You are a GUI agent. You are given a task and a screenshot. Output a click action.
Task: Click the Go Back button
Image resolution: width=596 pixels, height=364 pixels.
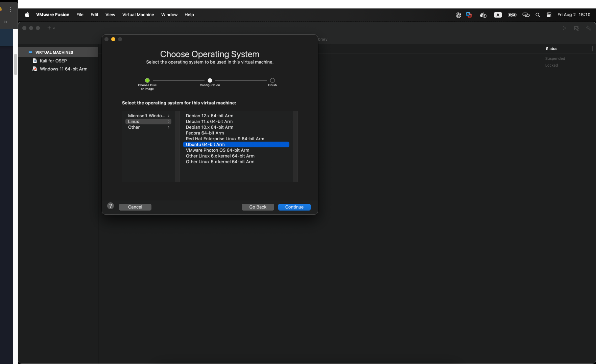click(258, 207)
